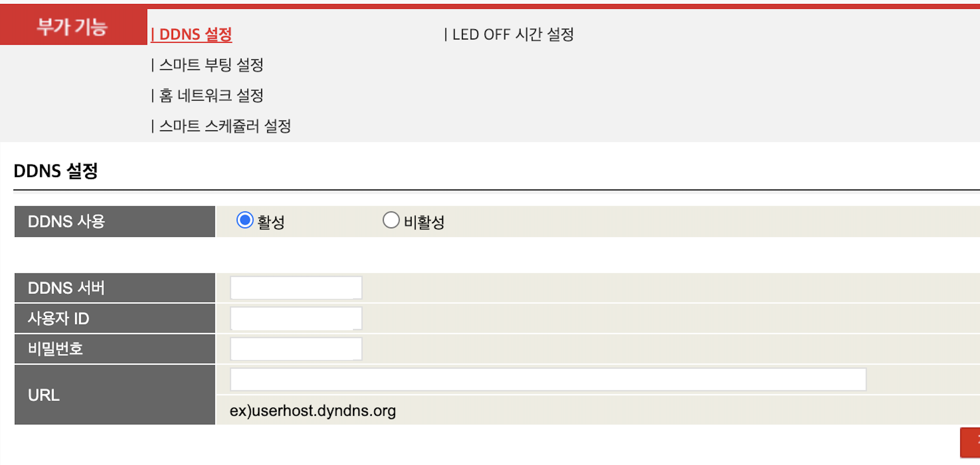This screenshot has width=980, height=465.
Task: Click the DDNS 서버 label cell
Action: [x=115, y=288]
